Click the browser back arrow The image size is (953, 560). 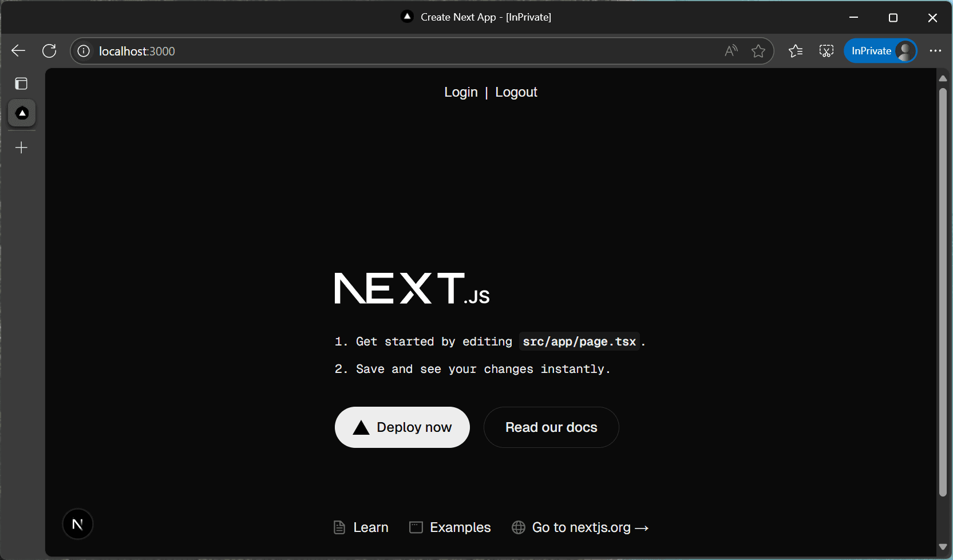point(18,51)
